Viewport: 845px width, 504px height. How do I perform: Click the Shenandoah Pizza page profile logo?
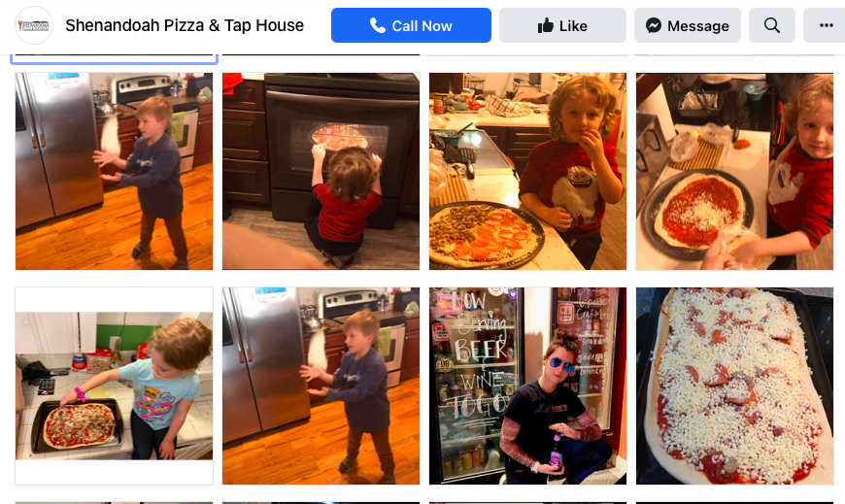tap(33, 25)
